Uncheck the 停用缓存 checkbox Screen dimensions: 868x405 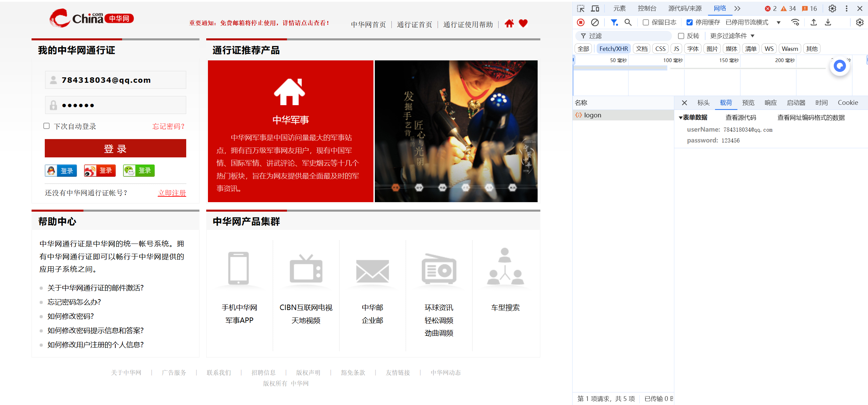pos(690,22)
